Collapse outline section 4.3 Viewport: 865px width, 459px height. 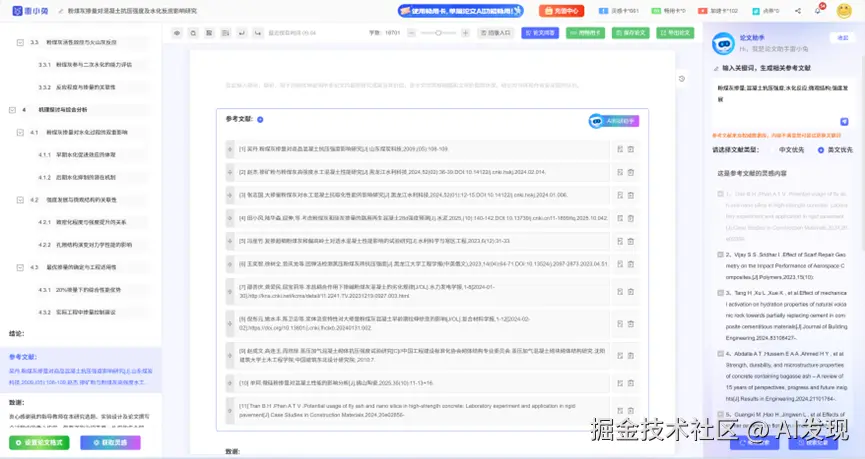[x=20, y=268]
